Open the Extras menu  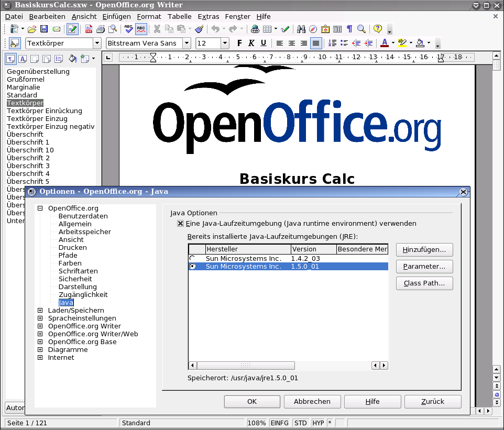pos(209,16)
